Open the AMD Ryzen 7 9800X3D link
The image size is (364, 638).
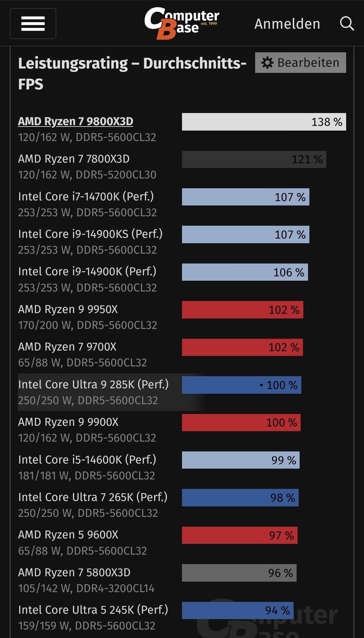(x=75, y=121)
